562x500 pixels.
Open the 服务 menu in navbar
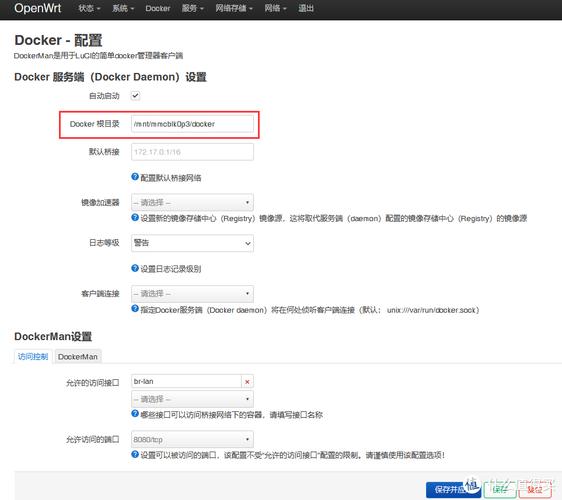(x=192, y=8)
